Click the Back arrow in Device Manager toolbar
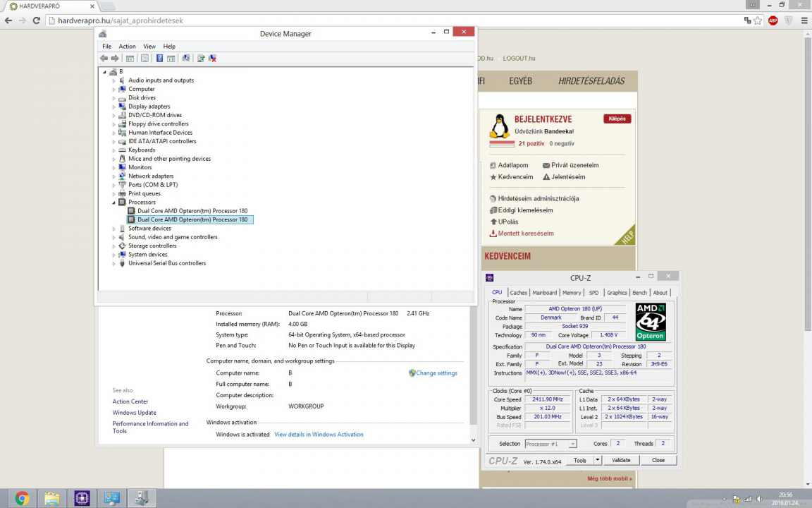The height and width of the screenshot is (508, 812). (104, 59)
